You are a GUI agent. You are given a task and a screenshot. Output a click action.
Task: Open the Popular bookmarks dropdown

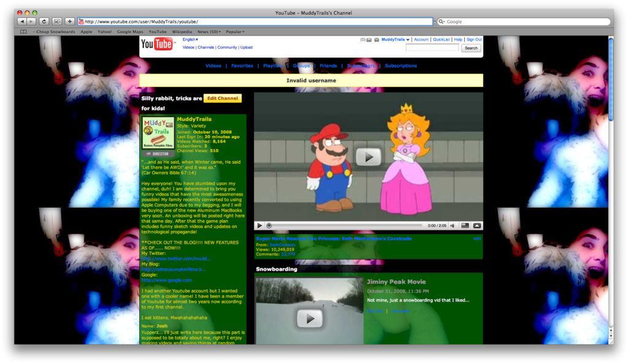(x=235, y=32)
